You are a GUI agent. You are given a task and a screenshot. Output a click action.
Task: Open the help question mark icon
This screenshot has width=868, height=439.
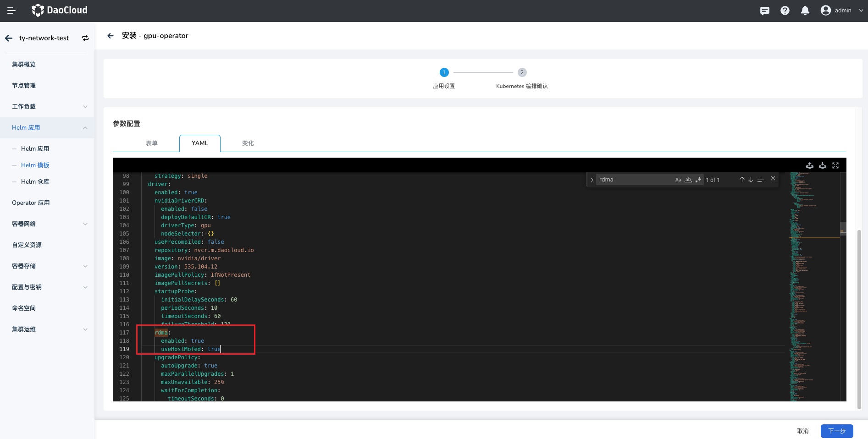point(785,10)
